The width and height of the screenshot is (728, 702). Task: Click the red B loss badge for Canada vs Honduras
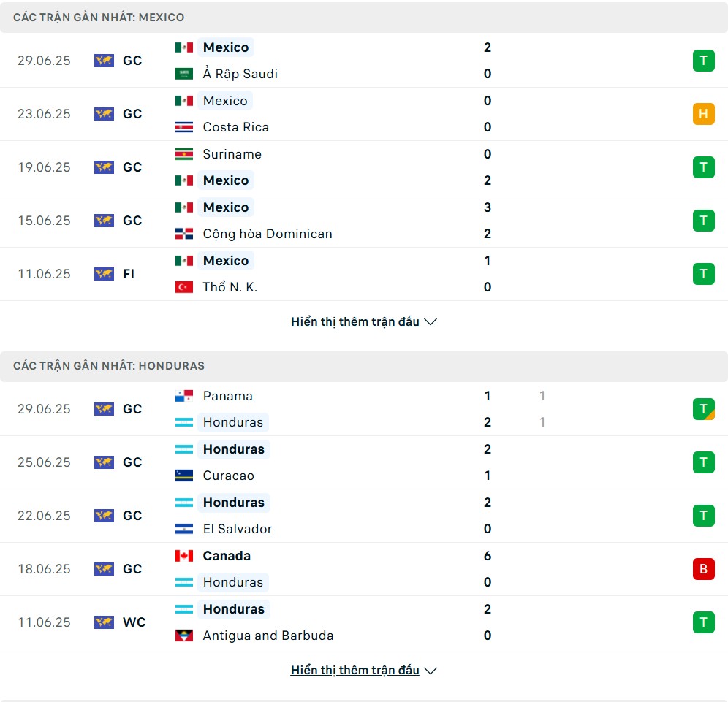(x=703, y=569)
